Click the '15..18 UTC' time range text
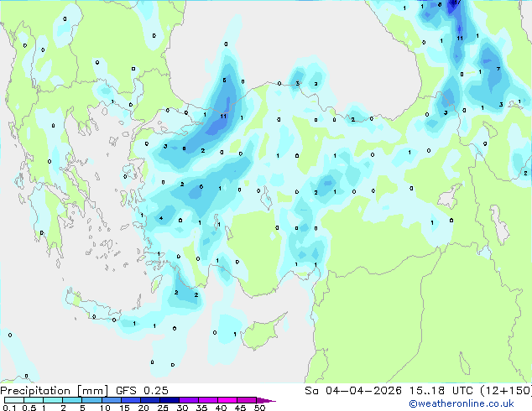Screen dimensions: 532x411 pyautogui.click(x=441, y=391)
